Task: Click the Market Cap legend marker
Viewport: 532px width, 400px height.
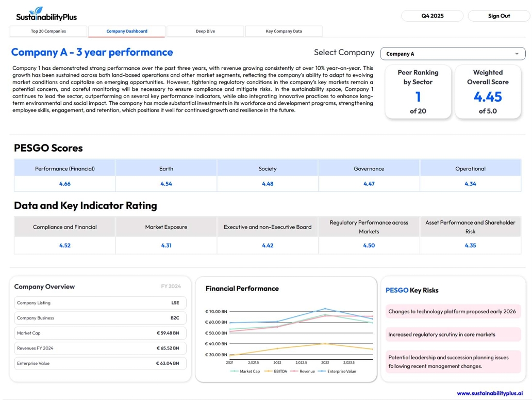Action: (x=235, y=371)
